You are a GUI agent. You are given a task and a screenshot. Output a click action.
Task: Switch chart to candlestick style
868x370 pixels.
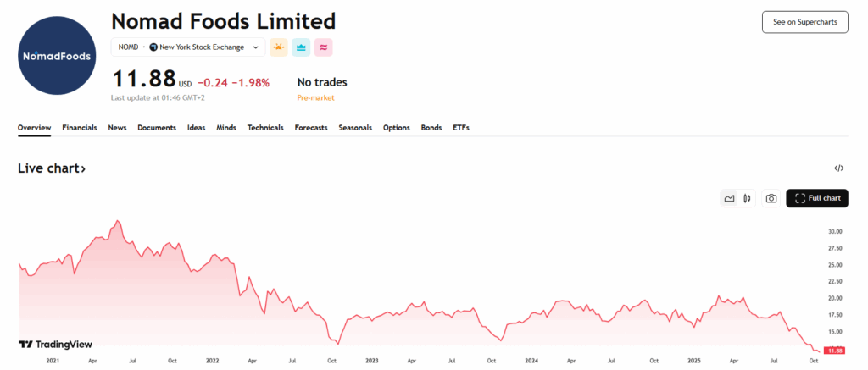click(x=747, y=198)
